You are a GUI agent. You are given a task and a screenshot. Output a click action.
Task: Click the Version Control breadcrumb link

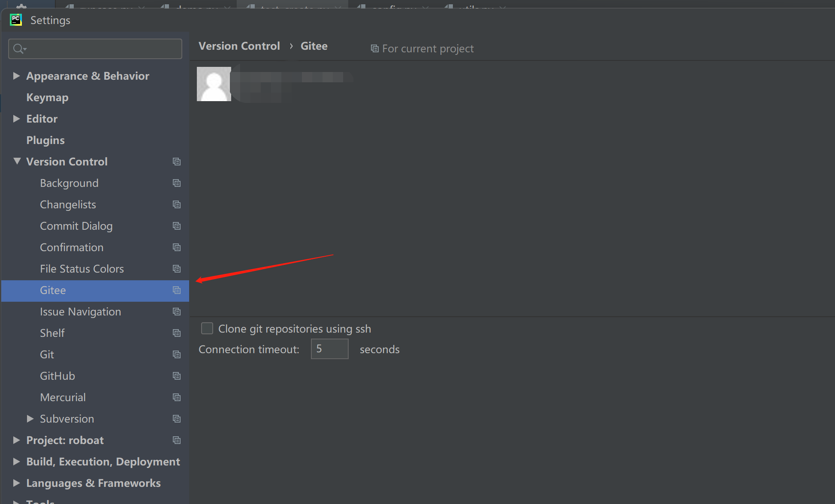pos(239,46)
